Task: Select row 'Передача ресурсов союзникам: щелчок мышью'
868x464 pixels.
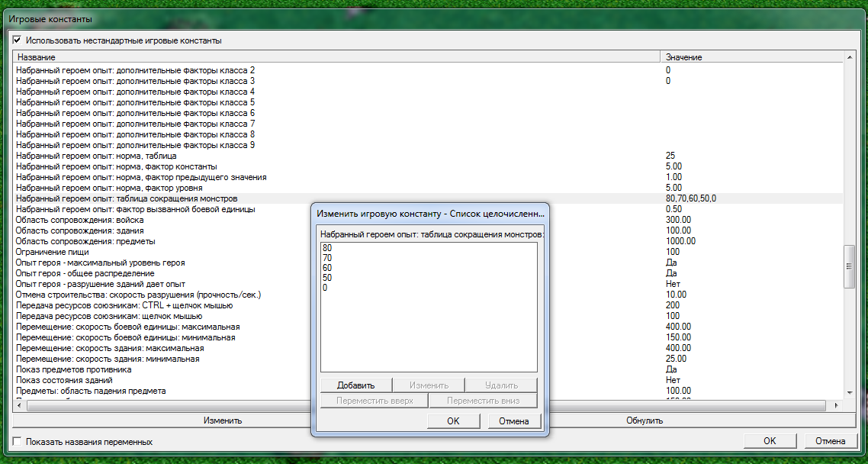Action: pos(162,316)
